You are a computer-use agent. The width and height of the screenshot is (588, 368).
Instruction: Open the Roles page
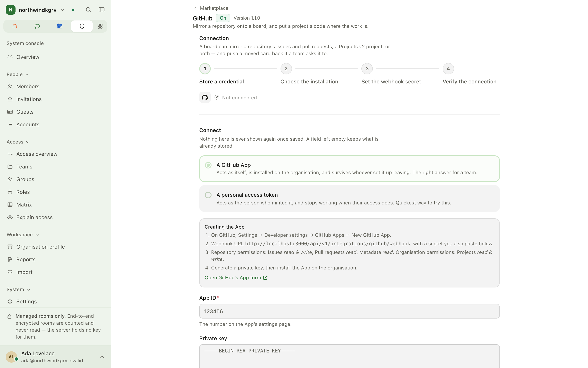55,192
